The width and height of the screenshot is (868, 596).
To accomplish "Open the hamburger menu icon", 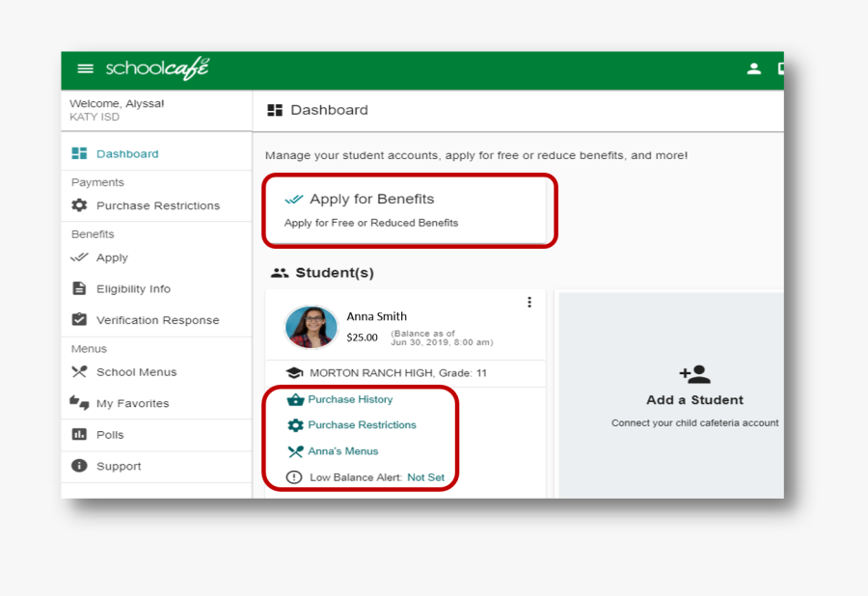I will click(86, 68).
